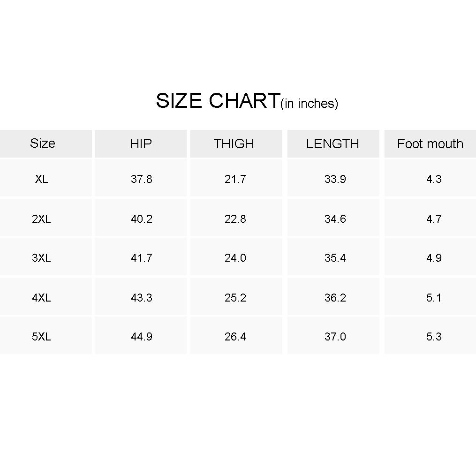Click the SIZE CHART title text
The height and width of the screenshot is (476, 476).
click(217, 101)
